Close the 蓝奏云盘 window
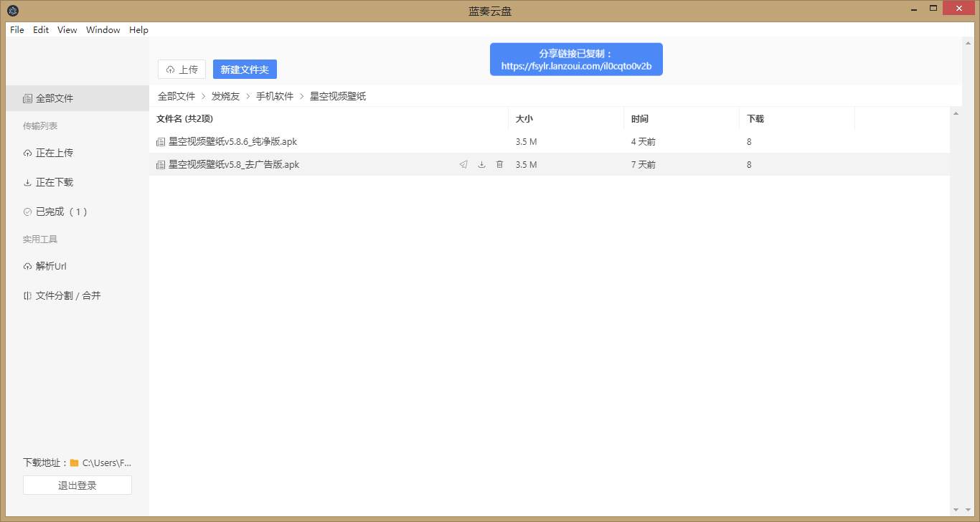This screenshot has height=522, width=980. [x=959, y=9]
